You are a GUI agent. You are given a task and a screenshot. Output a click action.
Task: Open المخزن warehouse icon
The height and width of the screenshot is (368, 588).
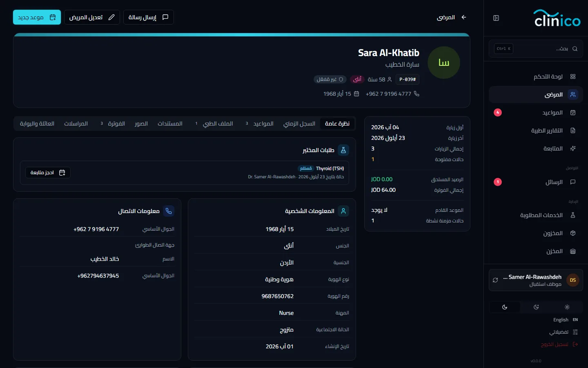(573, 251)
